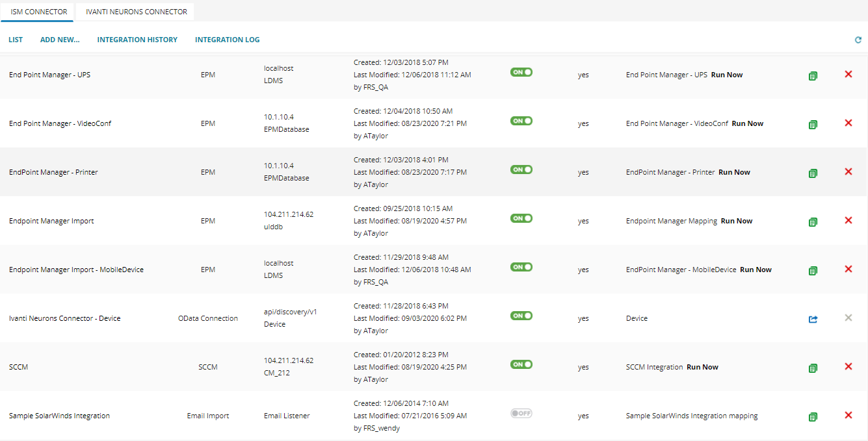This screenshot has height=441, width=868.
Task: Delete the End Point Manager - UPS connection
Action: (848, 74)
